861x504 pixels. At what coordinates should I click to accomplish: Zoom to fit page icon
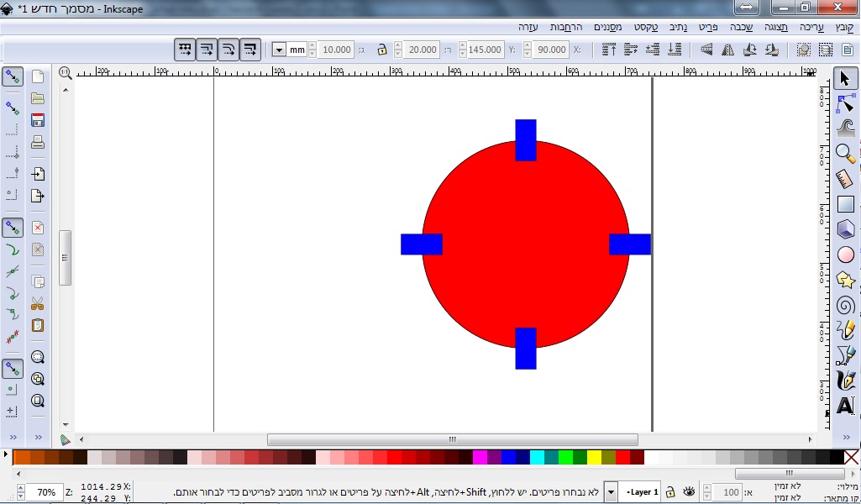pyautogui.click(x=37, y=401)
